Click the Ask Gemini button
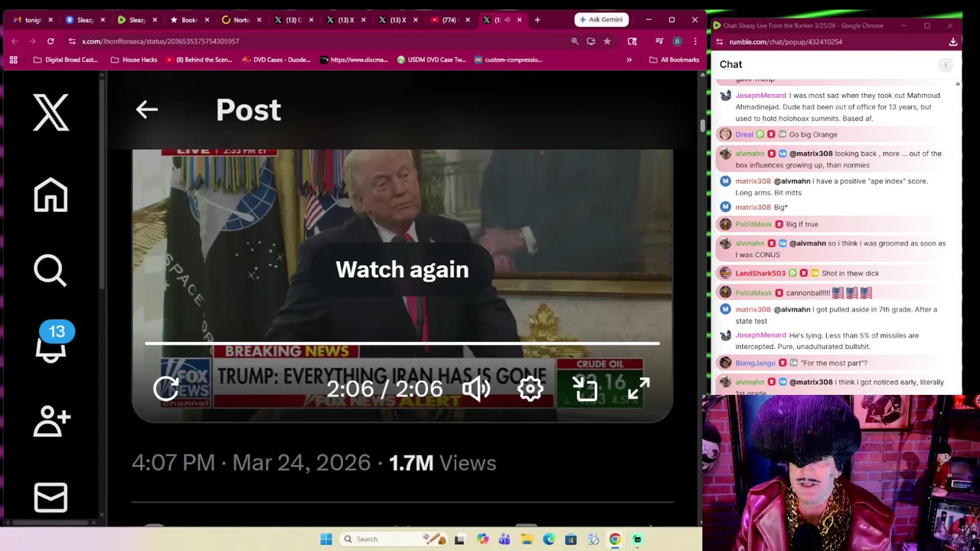This screenshot has width=980, height=551. (602, 20)
